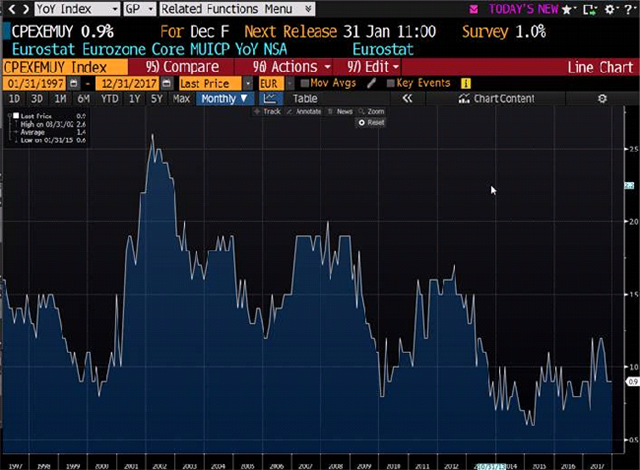Toggle the Key Events checkbox
640x470 pixels.
pyautogui.click(x=391, y=82)
